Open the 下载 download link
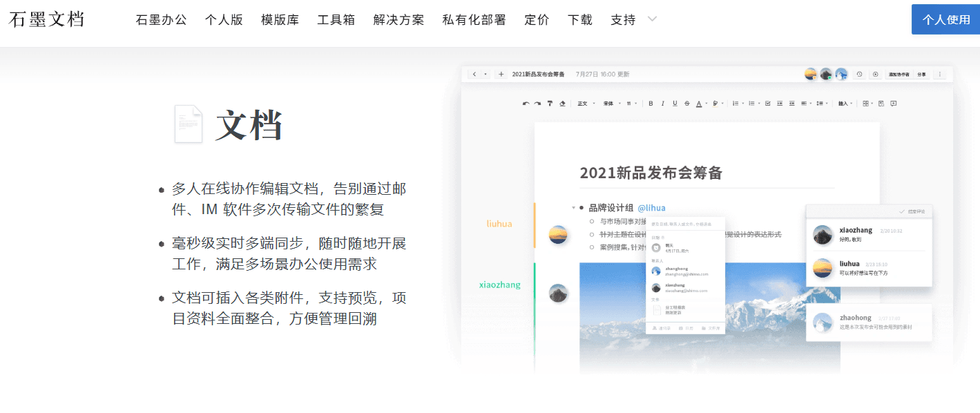 (579, 19)
